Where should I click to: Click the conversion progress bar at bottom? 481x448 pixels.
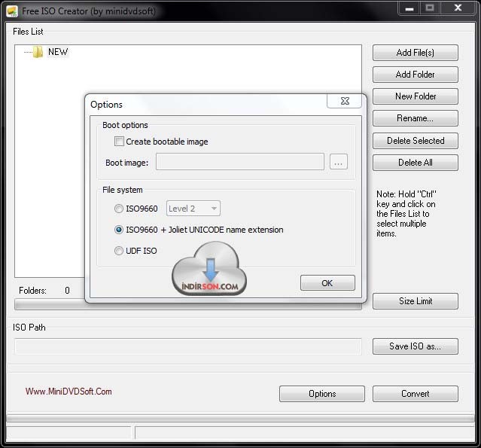(x=241, y=418)
